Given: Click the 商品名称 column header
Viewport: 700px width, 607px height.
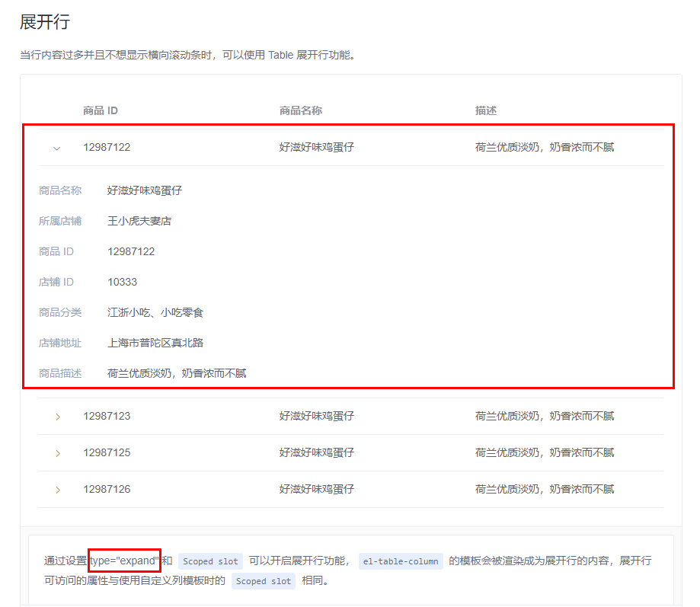Looking at the screenshot, I should [x=301, y=110].
